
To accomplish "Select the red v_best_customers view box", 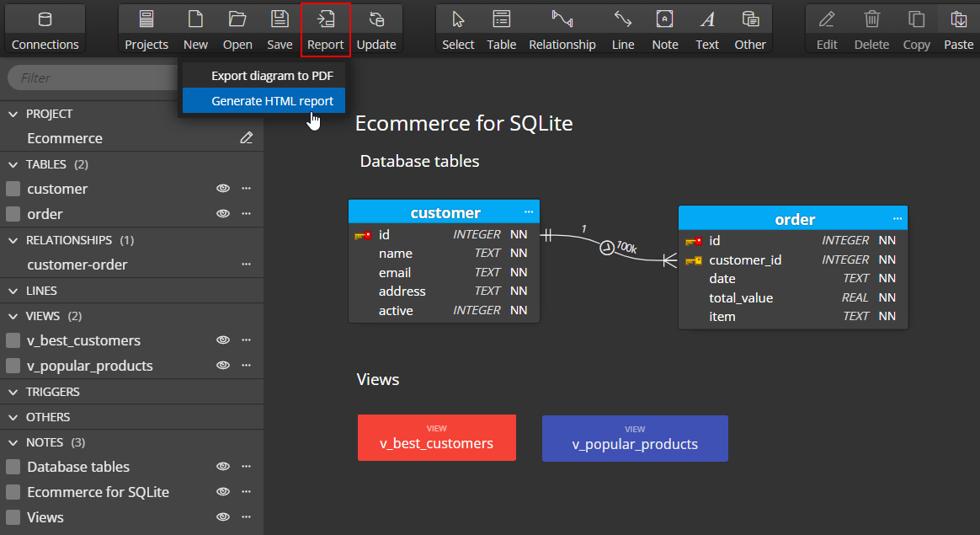I will coord(436,437).
